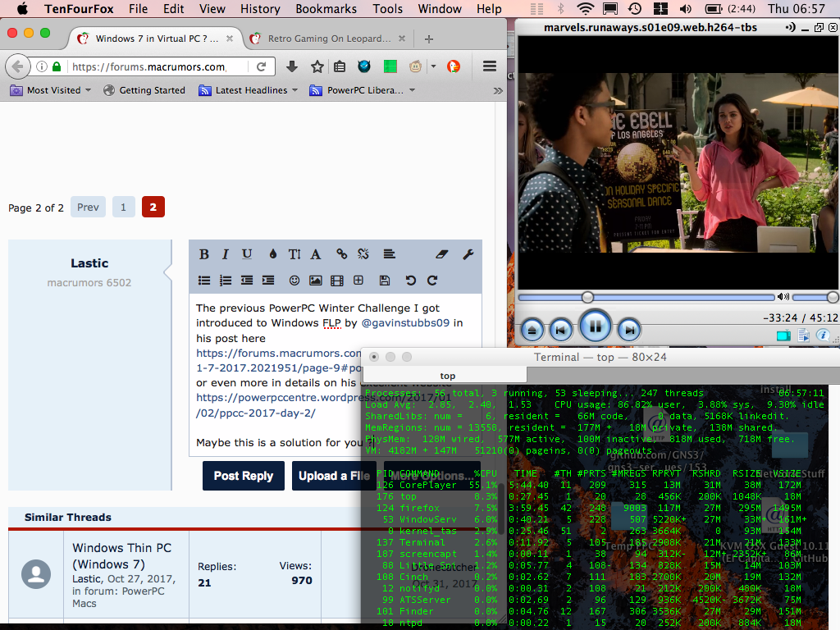
Task: Indent text in reply editor
Action: (268, 281)
